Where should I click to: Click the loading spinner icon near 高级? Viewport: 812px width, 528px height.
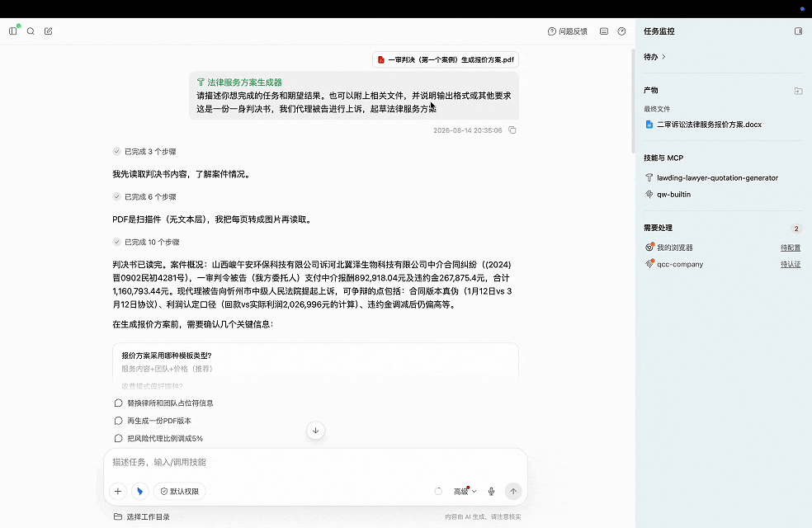tap(438, 491)
